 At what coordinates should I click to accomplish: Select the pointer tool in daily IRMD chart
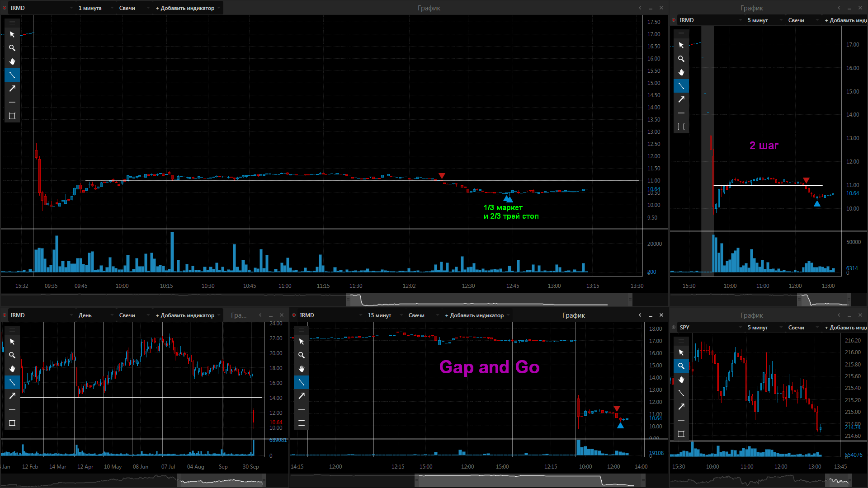[12, 342]
